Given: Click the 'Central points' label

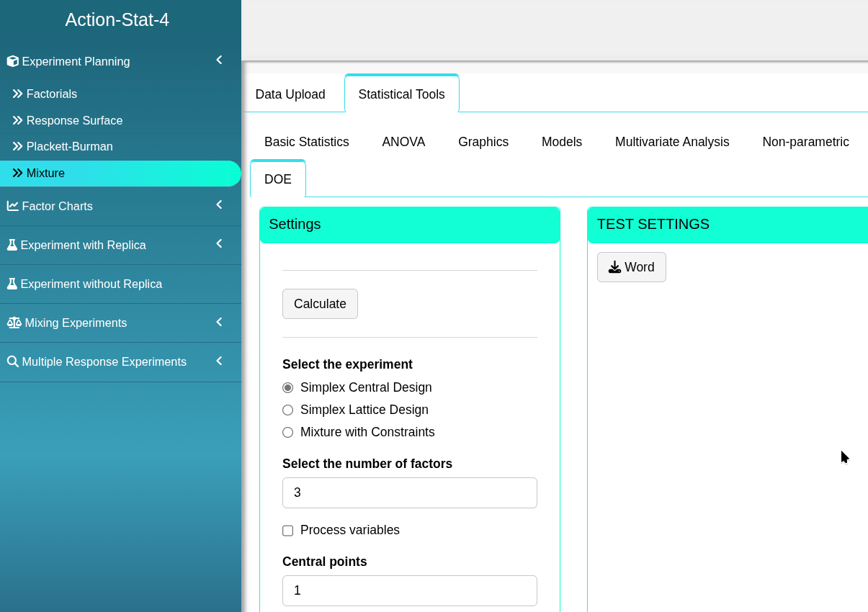Looking at the screenshot, I should [x=325, y=562].
